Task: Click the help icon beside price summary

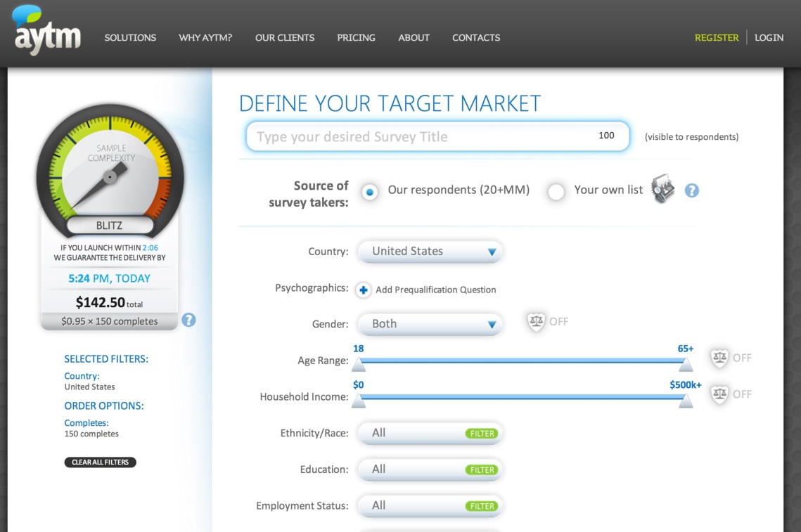Action: coord(188,320)
